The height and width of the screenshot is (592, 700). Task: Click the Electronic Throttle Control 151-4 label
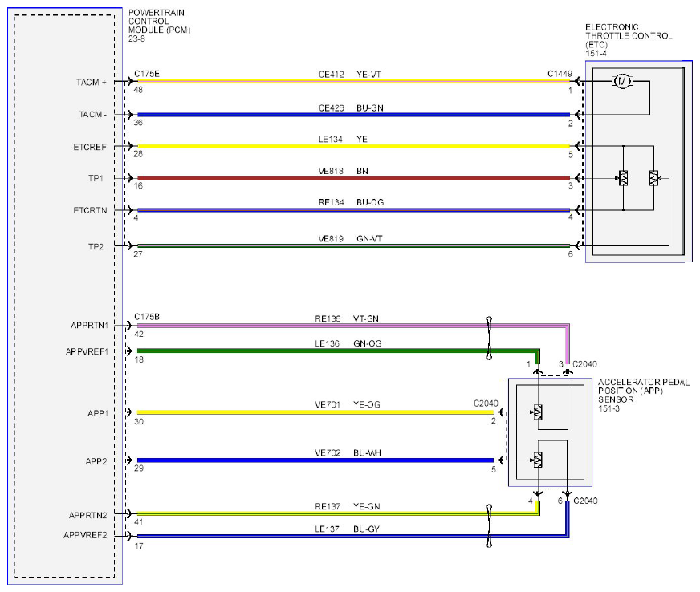pos(629,40)
